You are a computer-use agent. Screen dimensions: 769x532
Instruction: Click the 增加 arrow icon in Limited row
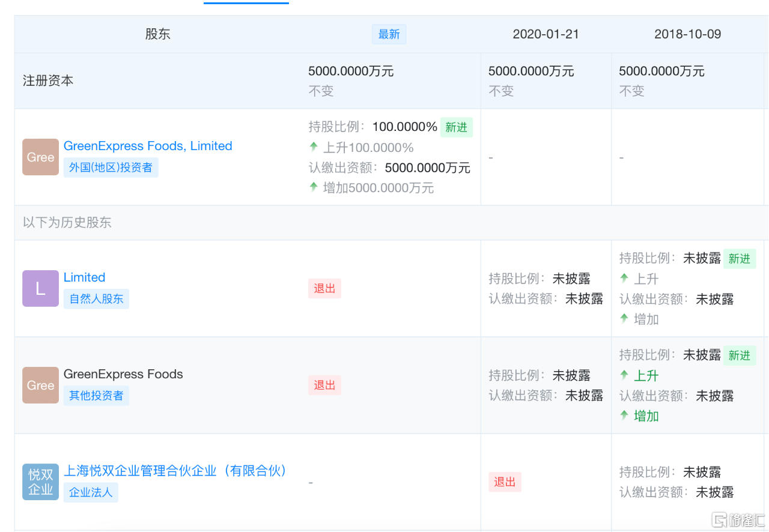click(x=624, y=318)
